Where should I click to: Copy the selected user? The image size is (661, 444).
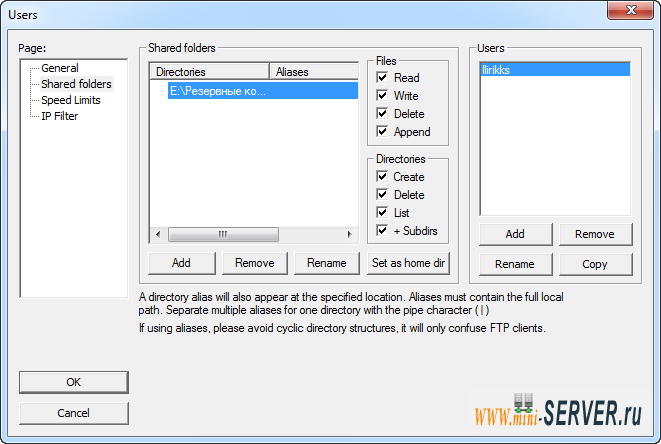pyautogui.click(x=595, y=264)
